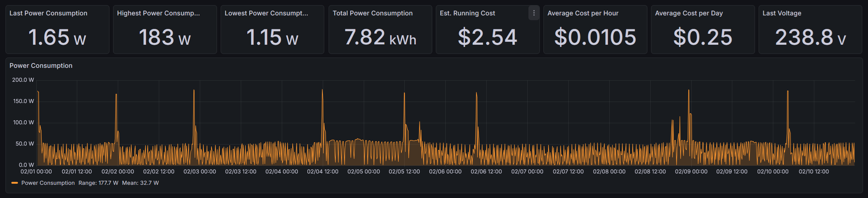Click the $2.54 running cost value
This screenshot has width=868, height=198.
pyautogui.click(x=487, y=37)
